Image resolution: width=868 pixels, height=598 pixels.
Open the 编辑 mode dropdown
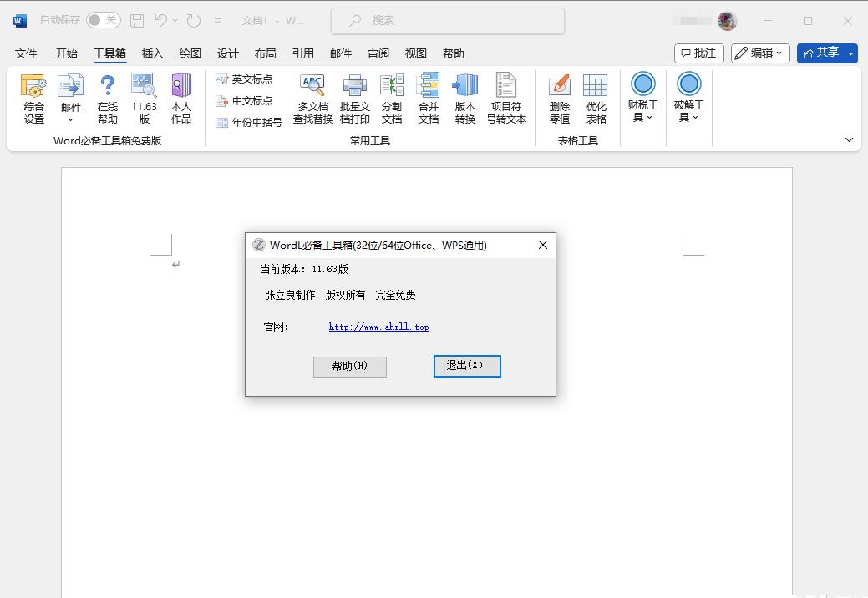760,53
